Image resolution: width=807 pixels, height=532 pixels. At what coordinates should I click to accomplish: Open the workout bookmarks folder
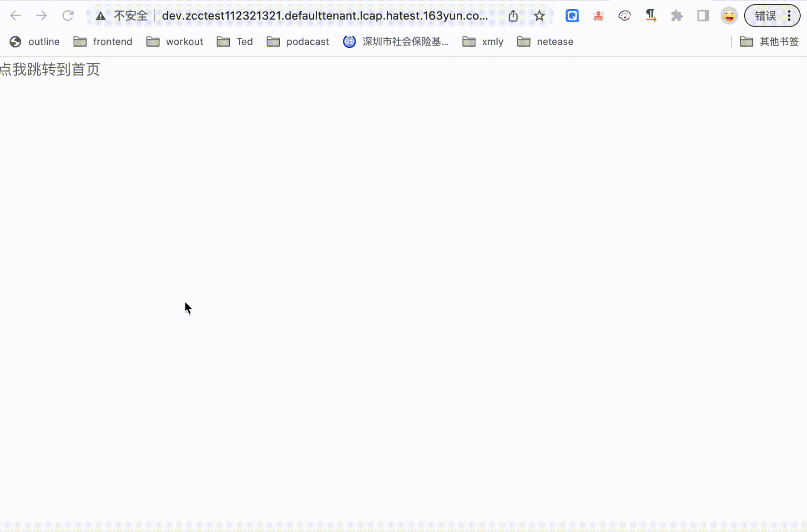175,42
